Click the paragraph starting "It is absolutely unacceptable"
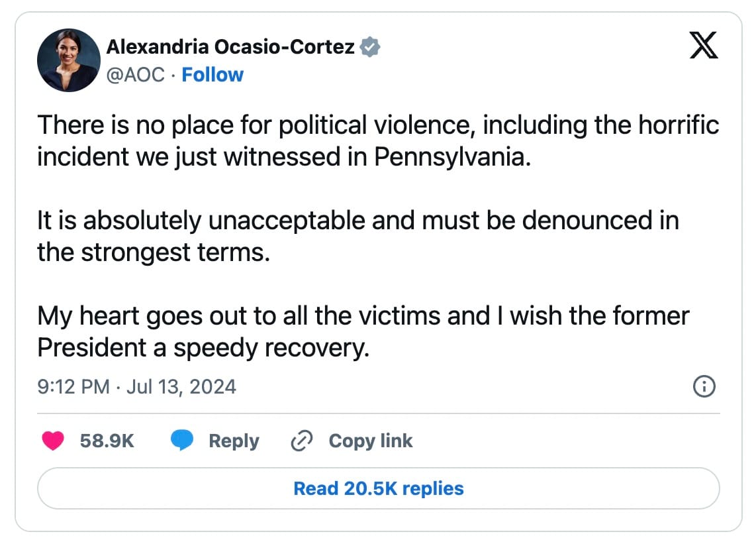 point(358,237)
